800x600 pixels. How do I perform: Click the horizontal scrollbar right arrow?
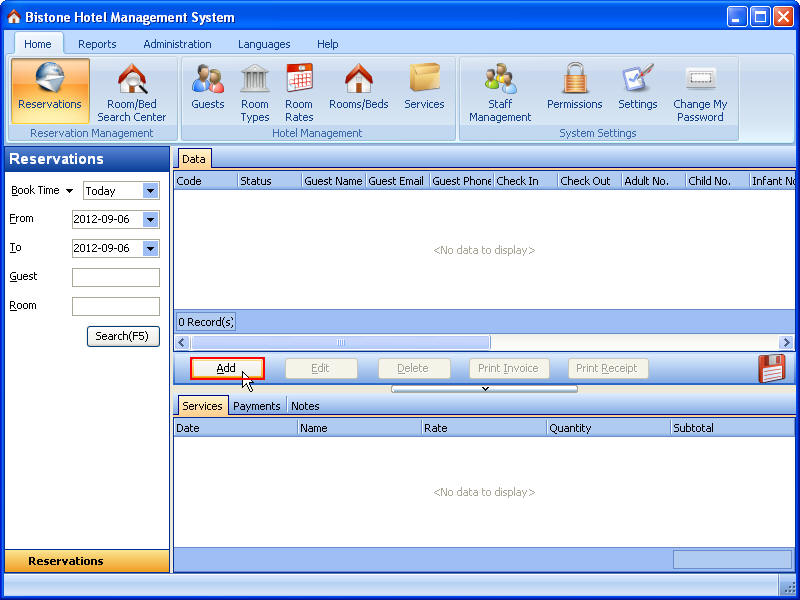tap(786, 342)
